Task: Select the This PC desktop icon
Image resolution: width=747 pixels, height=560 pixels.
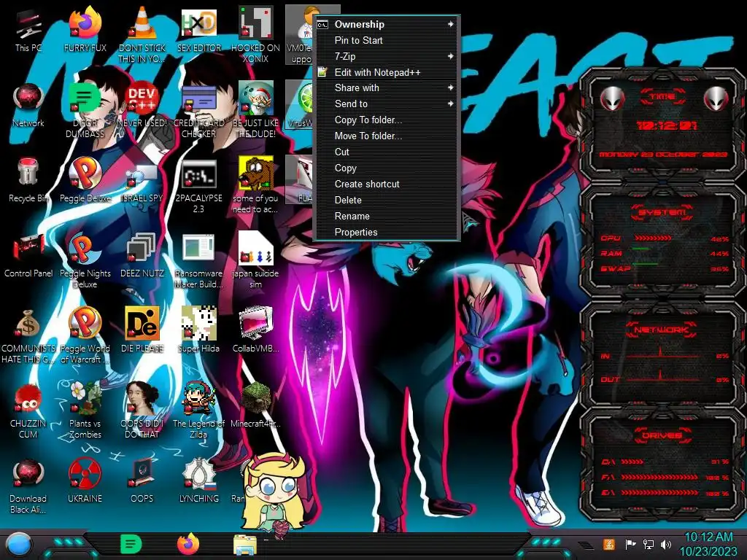Action: 28,29
